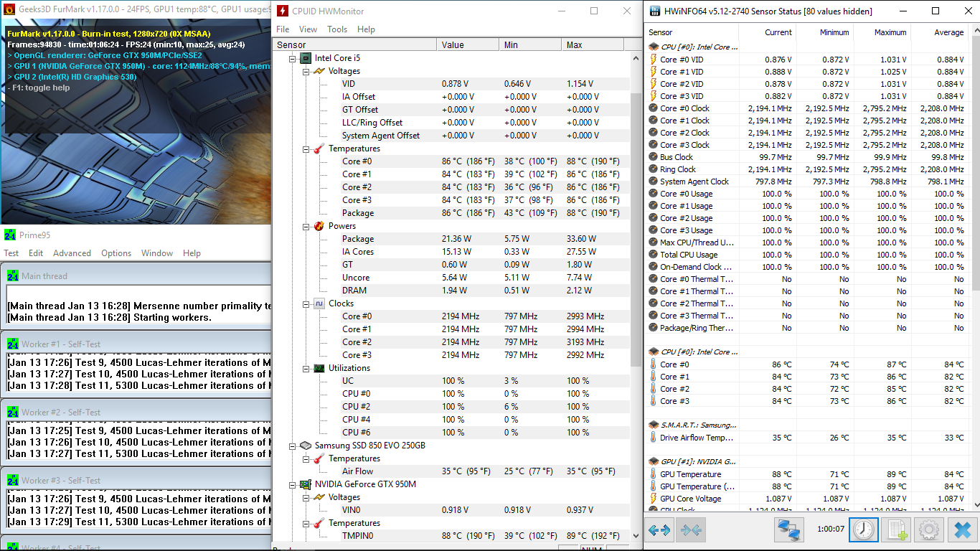Click the Maximum column header in HWiNFO
The image size is (980, 551).
tap(882, 32)
